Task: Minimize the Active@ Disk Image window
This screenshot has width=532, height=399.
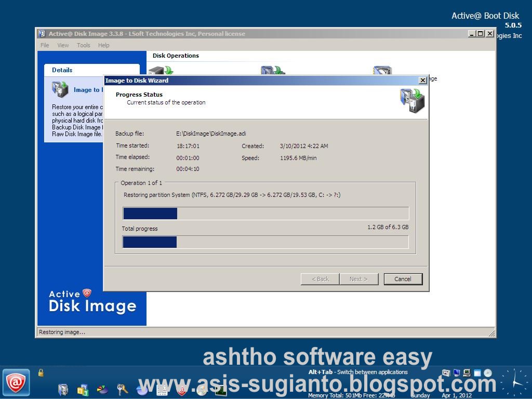Action: (472, 34)
